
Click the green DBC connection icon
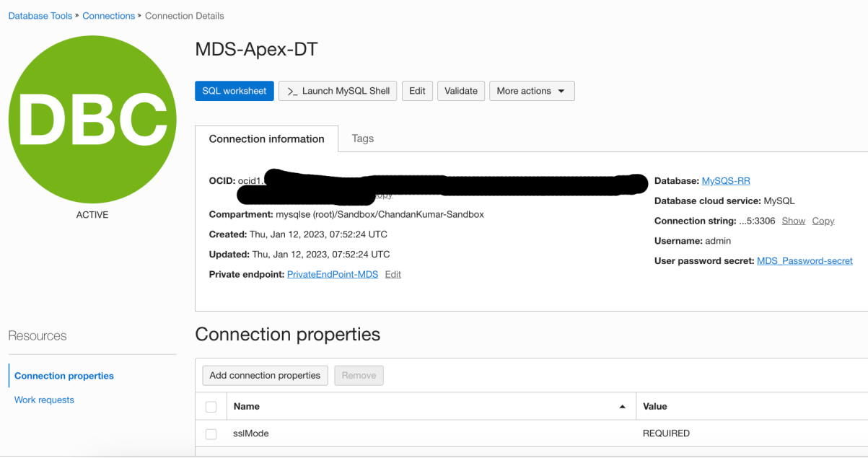coord(92,119)
